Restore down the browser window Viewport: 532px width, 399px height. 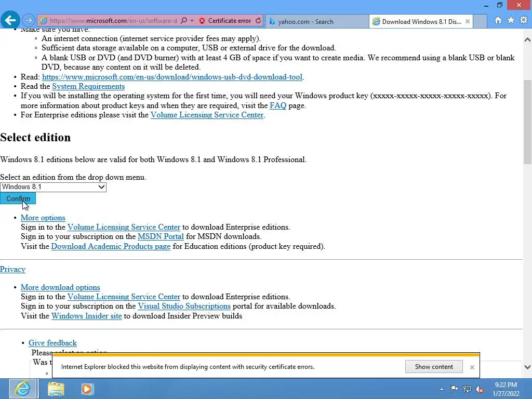(499, 5)
